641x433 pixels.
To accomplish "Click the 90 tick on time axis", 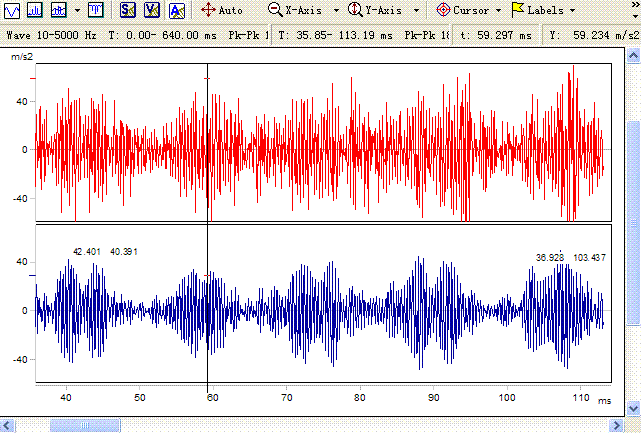I will (x=433, y=397).
